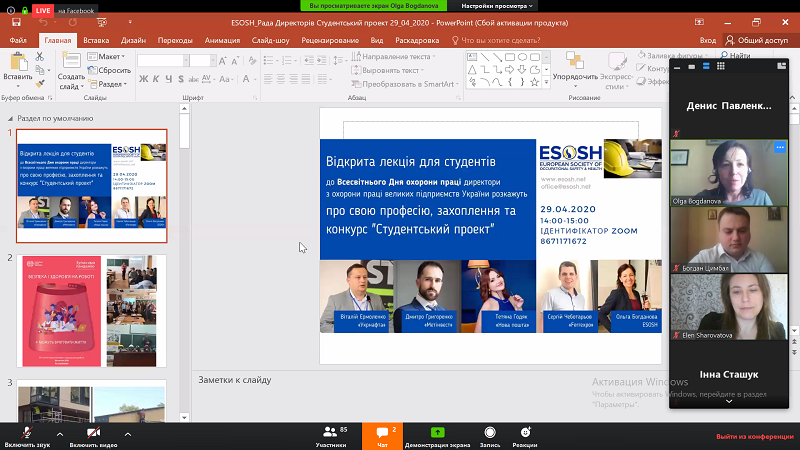
Task: Select the Isosceles Triangle shape in gallery
Action: click(472, 70)
